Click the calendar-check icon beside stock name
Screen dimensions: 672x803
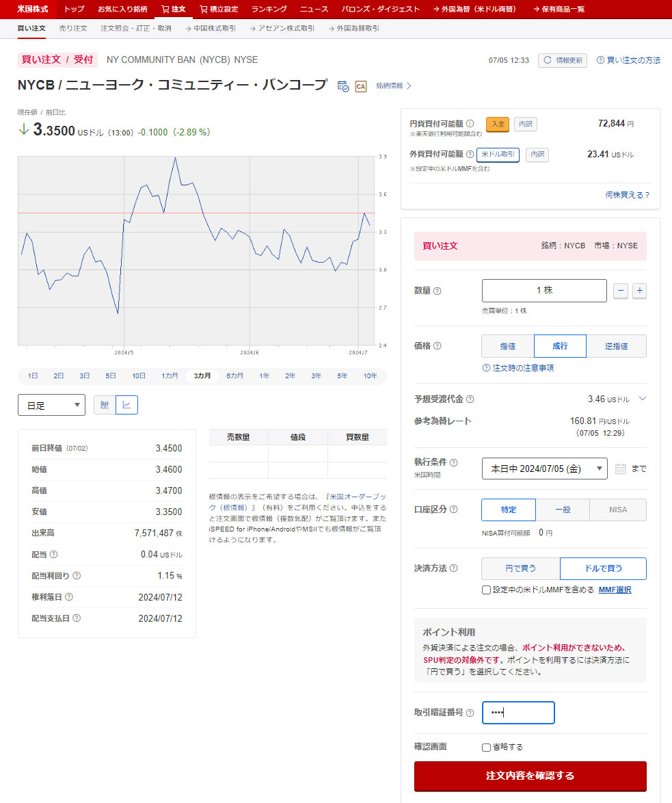click(x=343, y=86)
